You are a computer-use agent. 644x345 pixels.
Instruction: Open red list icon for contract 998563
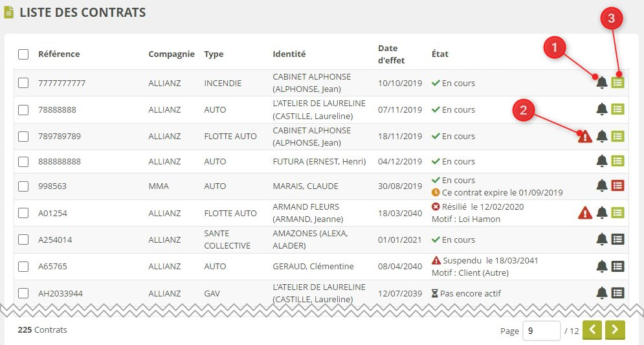coord(618,186)
